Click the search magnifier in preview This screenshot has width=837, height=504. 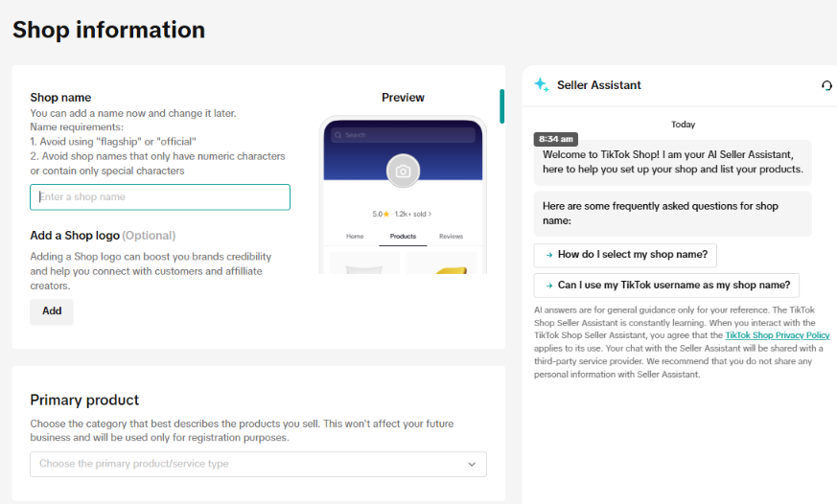click(337, 135)
